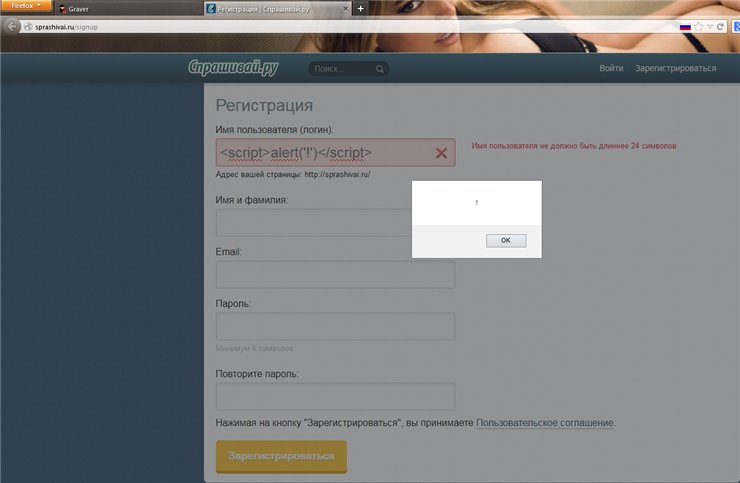Screen dimensions: 740x483
Task: Click the red username length error message
Action: [574, 146]
